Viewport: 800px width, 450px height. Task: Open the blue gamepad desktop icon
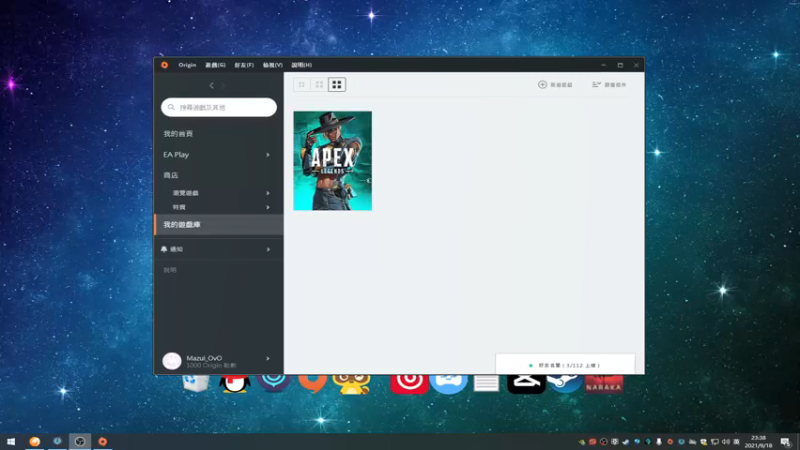(448, 384)
